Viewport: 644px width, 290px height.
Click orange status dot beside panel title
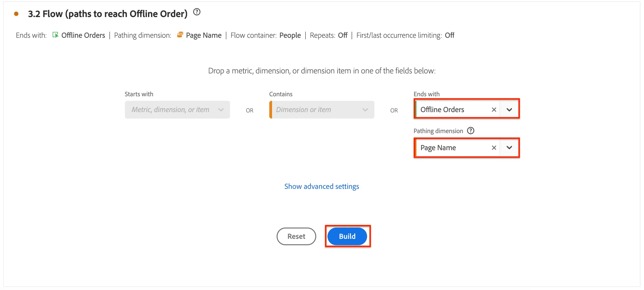(x=16, y=14)
